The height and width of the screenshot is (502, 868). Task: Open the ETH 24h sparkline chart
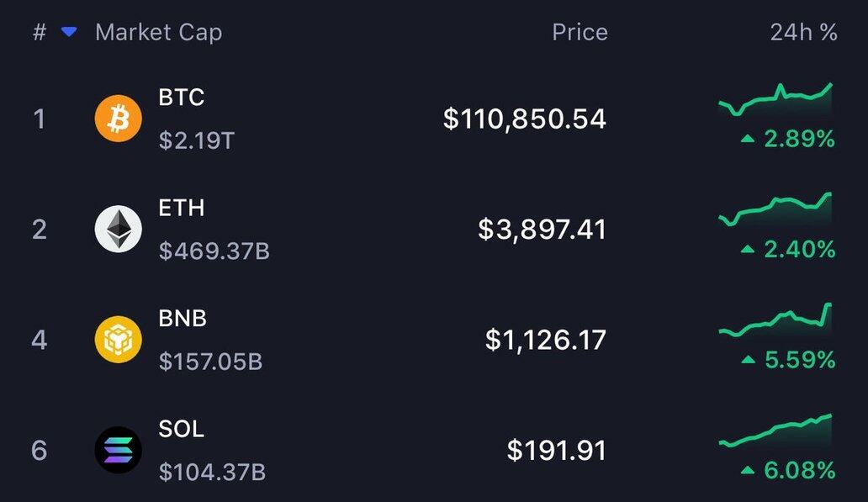pyautogui.click(x=775, y=211)
